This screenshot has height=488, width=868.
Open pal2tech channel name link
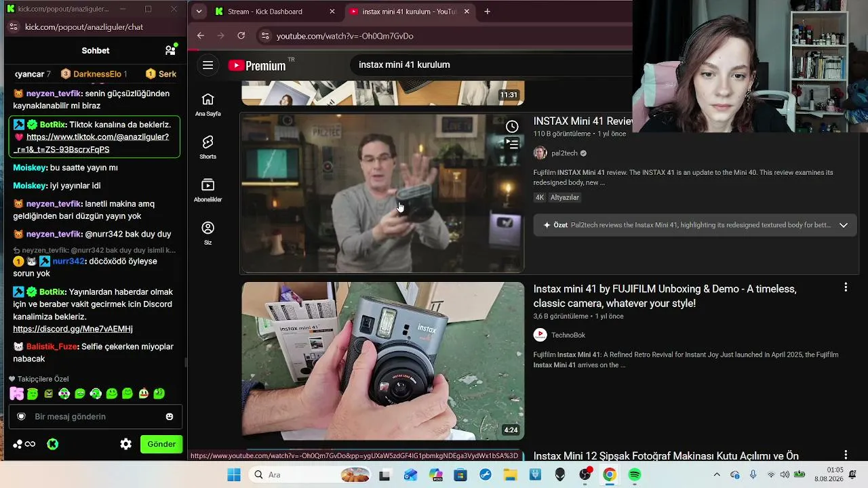(564, 153)
